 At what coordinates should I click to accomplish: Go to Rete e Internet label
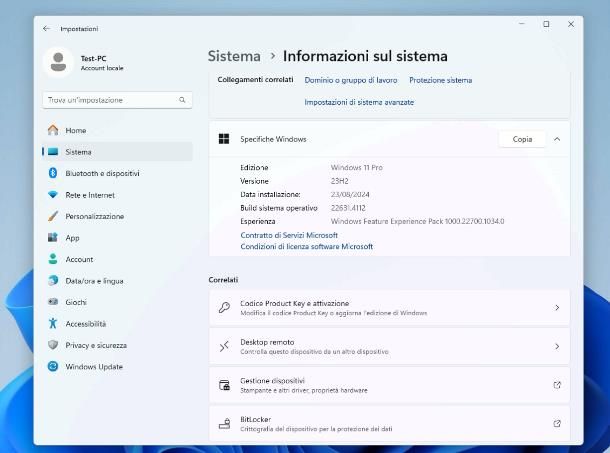[x=90, y=195]
